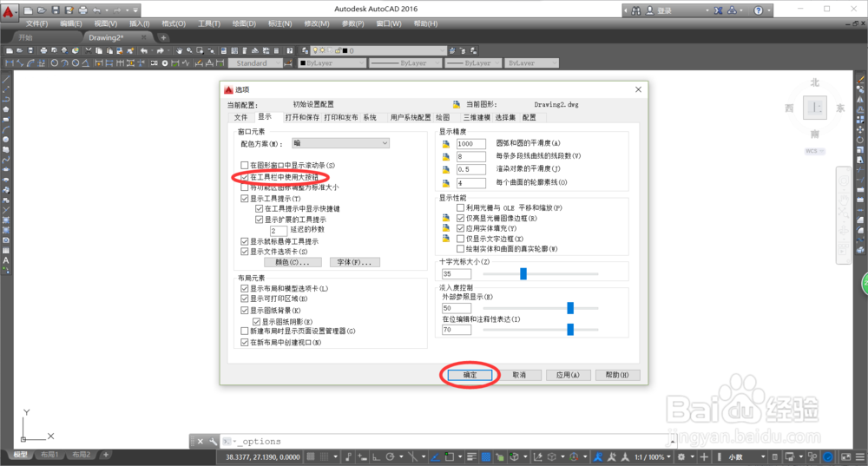The height and width of the screenshot is (466, 868).
Task: Click the command line customize wrench icon
Action: 214,441
